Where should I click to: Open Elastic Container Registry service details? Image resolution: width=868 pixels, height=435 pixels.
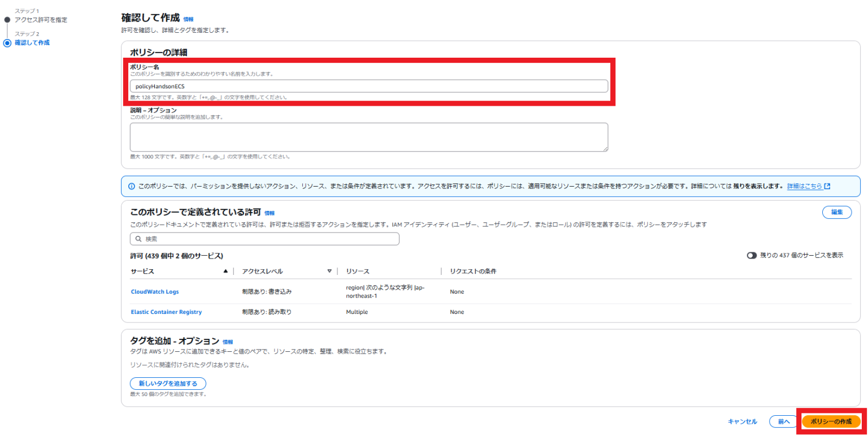[166, 312]
